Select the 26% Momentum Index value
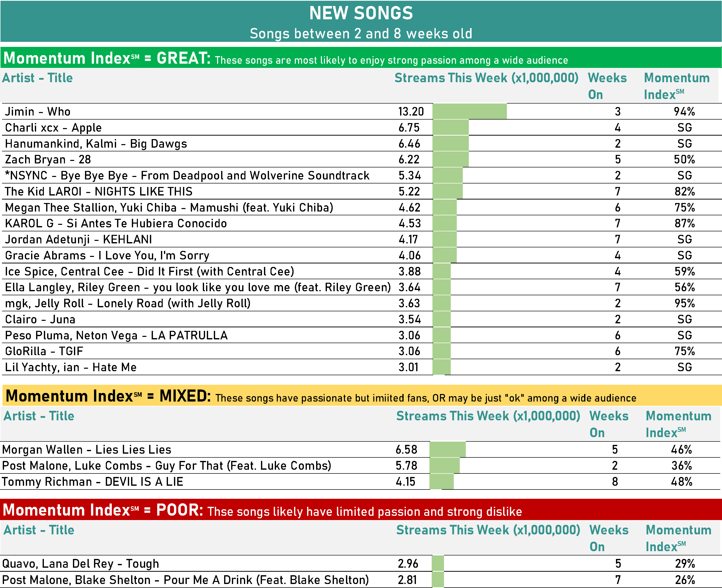The image size is (722, 588). (685, 579)
